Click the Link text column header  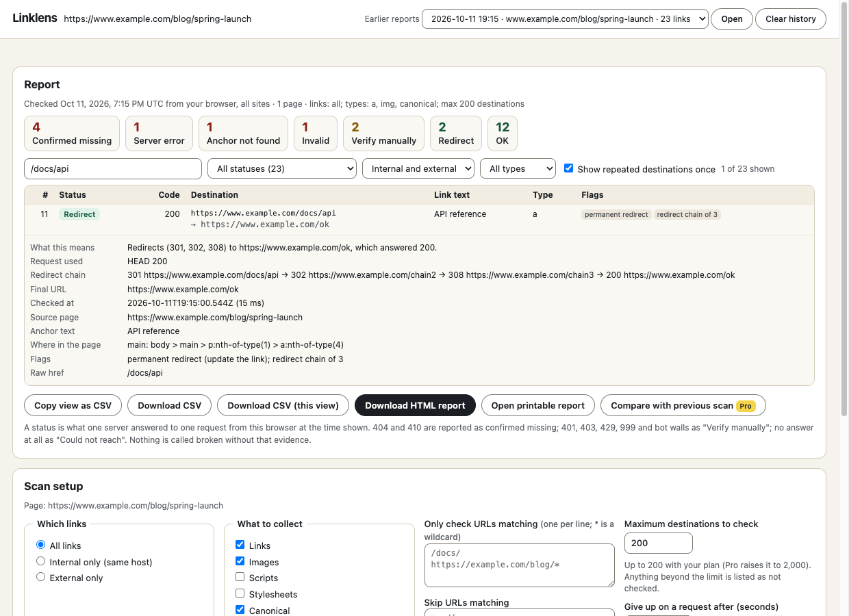[452, 195]
